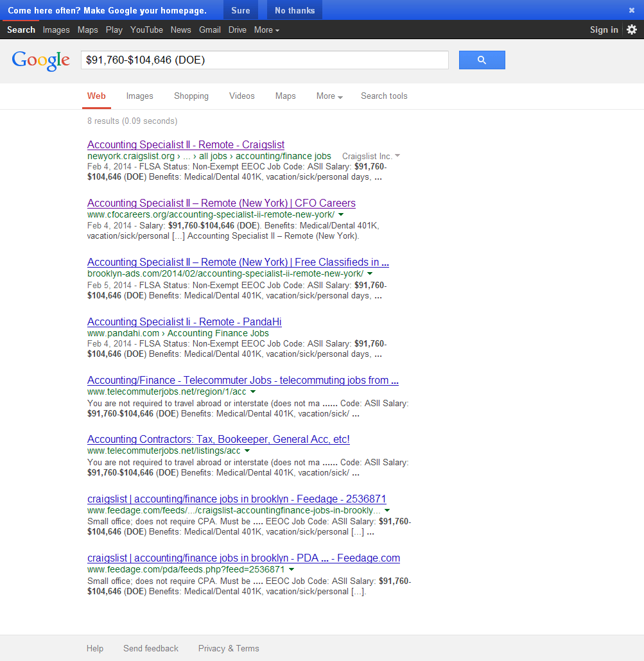Open Accounting Contractors: Tax, Bookeeper result
Screen dimensions: 644x661
[x=218, y=439]
